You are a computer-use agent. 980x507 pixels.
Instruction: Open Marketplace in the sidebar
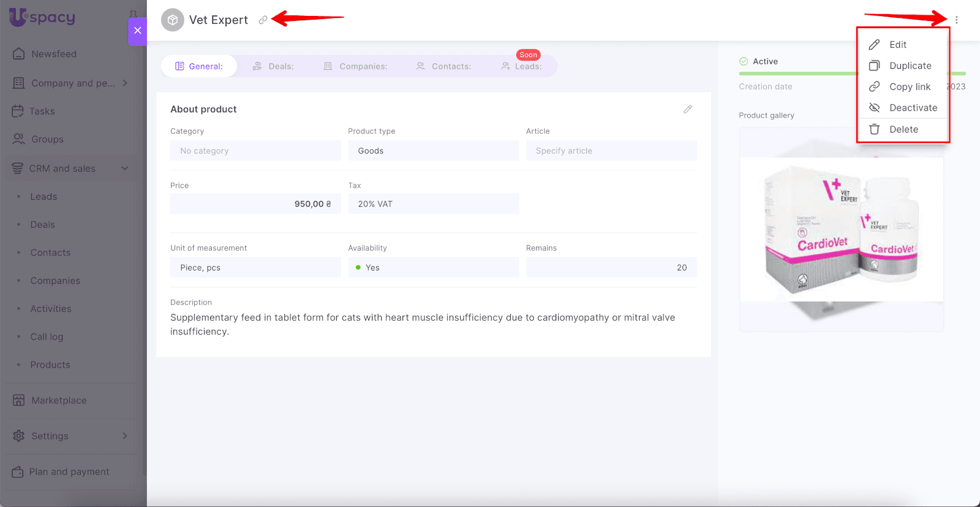pyautogui.click(x=59, y=400)
